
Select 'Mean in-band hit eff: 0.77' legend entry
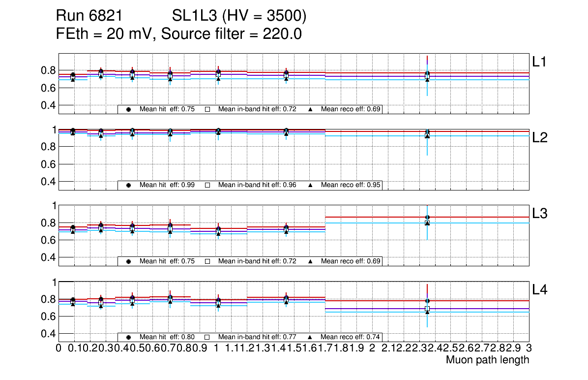point(257,337)
